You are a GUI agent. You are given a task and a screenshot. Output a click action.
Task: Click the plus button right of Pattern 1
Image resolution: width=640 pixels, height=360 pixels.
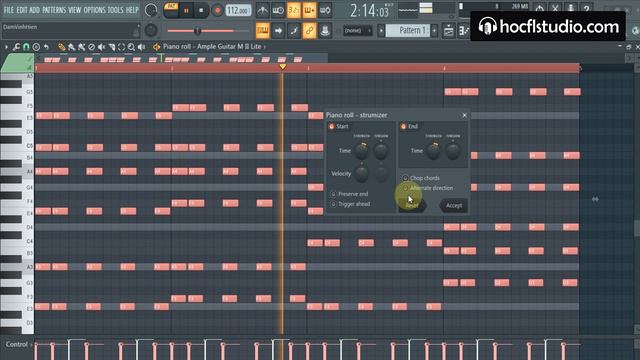(x=434, y=31)
